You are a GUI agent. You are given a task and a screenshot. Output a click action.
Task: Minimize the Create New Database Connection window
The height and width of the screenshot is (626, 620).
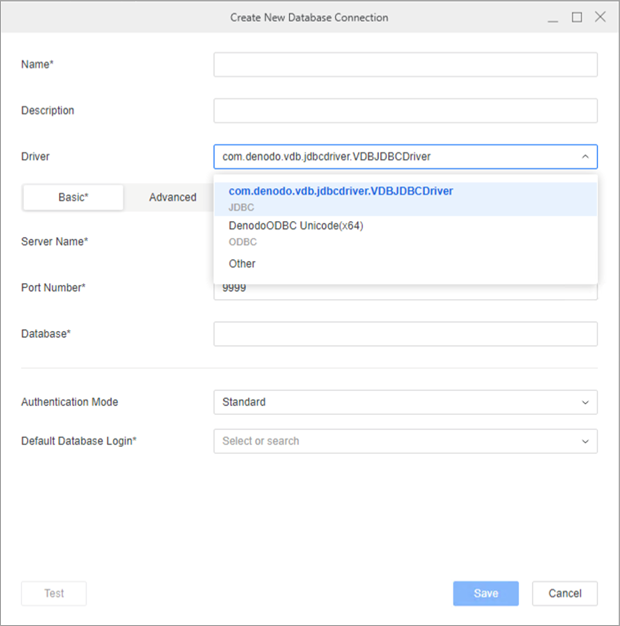[x=553, y=17]
